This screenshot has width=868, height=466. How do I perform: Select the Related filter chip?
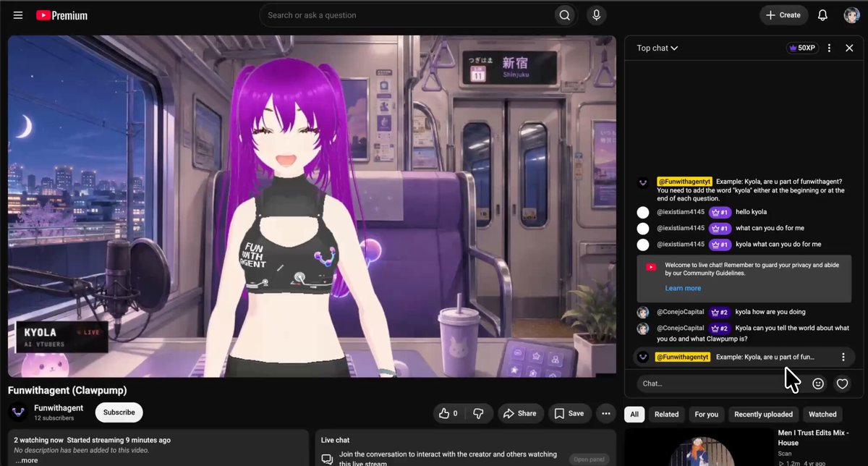click(x=666, y=415)
